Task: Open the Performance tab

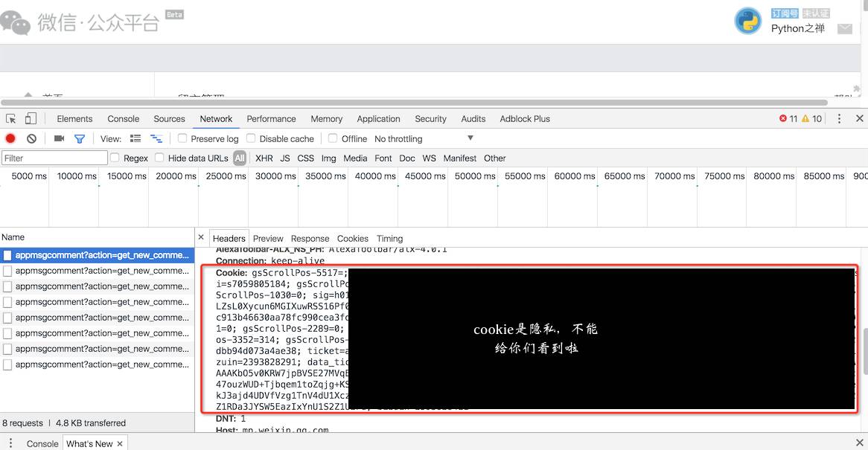Action: [x=271, y=119]
